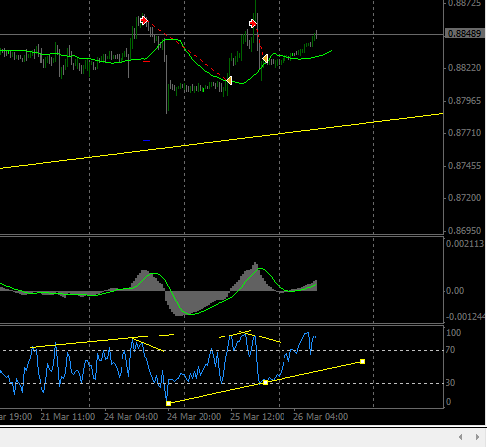The height and width of the screenshot is (448, 487).
Task: Click the price scale value 0.87965
Action: 464,101
